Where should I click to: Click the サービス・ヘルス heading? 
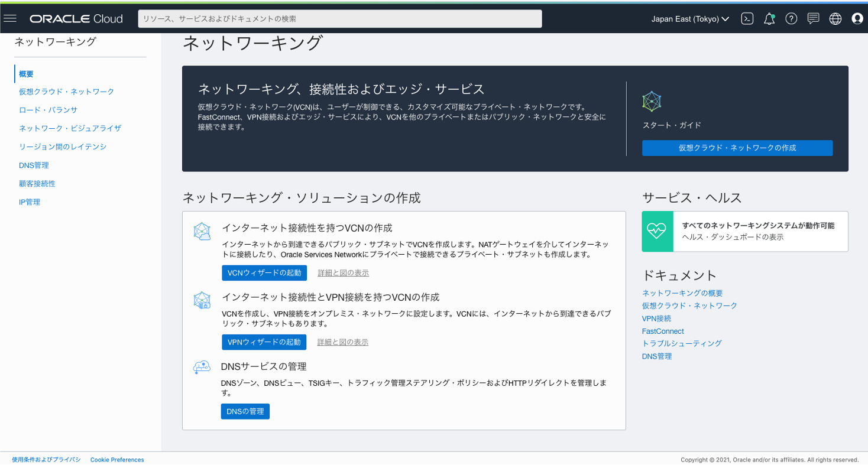692,198
